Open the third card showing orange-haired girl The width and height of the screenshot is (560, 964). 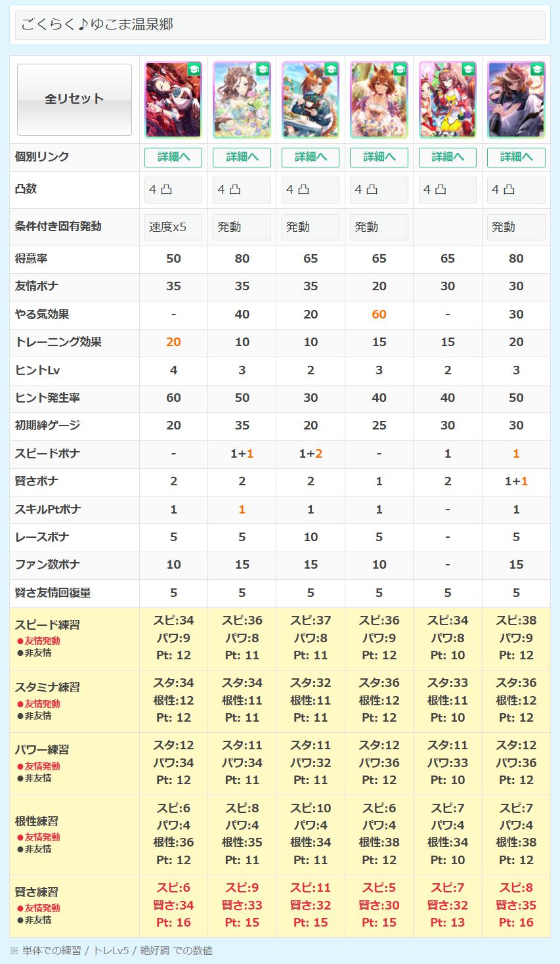click(311, 100)
